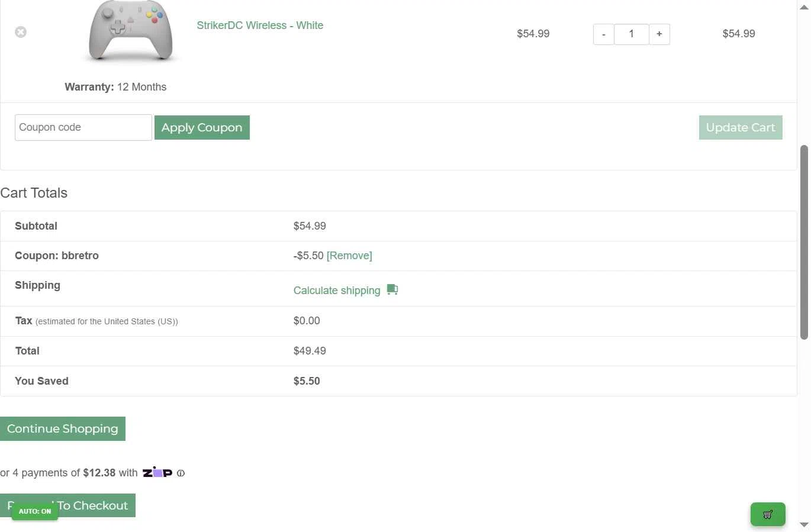Screen dimensions: 811x532
Task: Click the page vertical scrollbar thumb
Action: 804,241
